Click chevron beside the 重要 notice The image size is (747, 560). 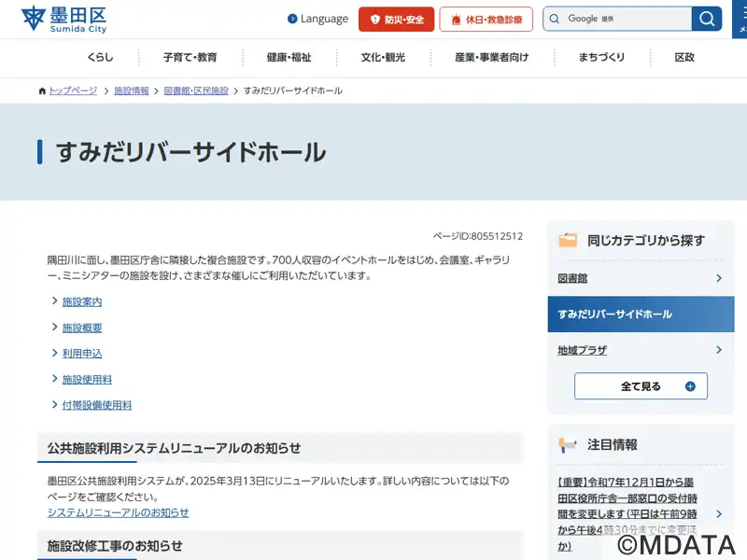pyautogui.click(x=719, y=514)
